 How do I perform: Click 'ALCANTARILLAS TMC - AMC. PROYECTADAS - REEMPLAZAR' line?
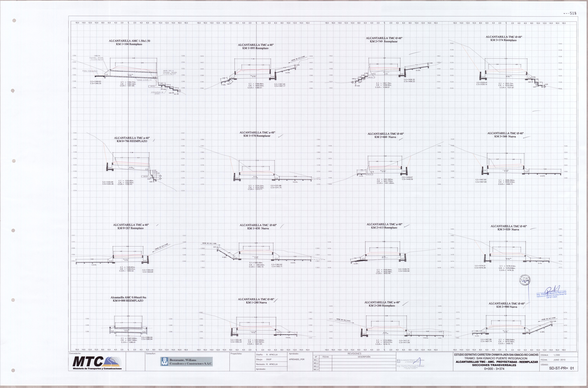pos(497,362)
